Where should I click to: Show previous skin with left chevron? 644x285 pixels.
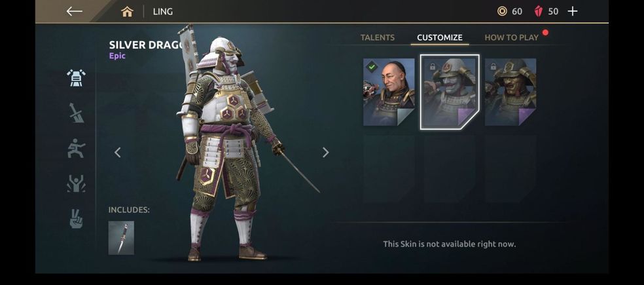point(117,153)
